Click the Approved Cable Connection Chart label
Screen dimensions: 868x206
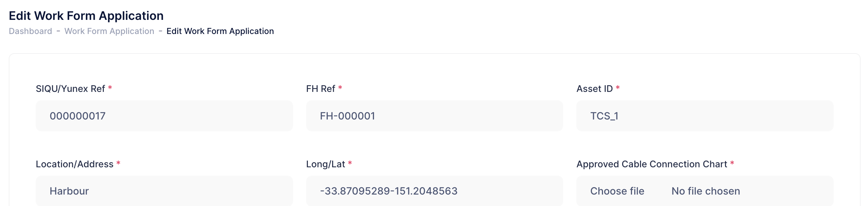point(652,164)
